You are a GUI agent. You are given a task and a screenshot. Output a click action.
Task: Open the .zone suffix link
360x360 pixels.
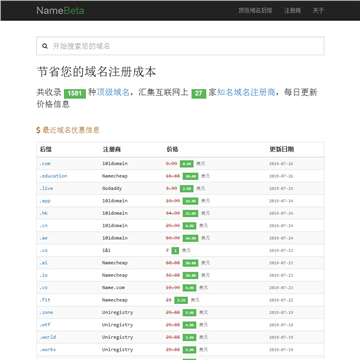(46, 312)
